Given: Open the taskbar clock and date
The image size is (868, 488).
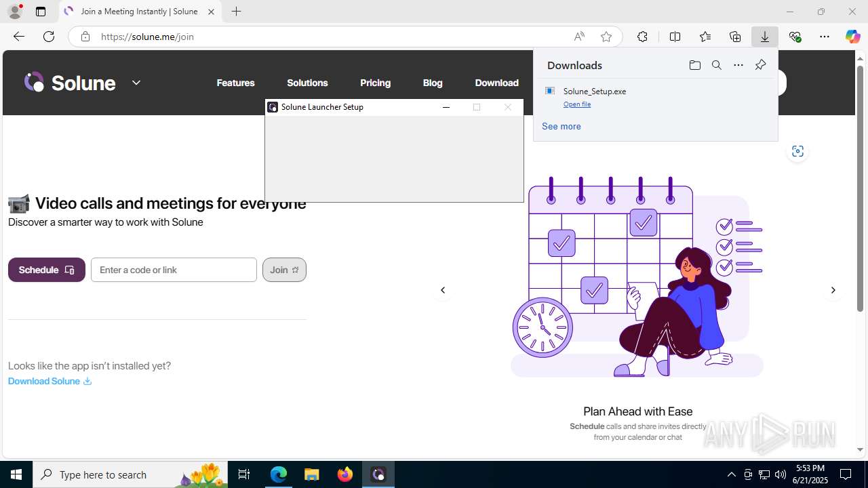Looking at the screenshot, I should click(x=810, y=474).
